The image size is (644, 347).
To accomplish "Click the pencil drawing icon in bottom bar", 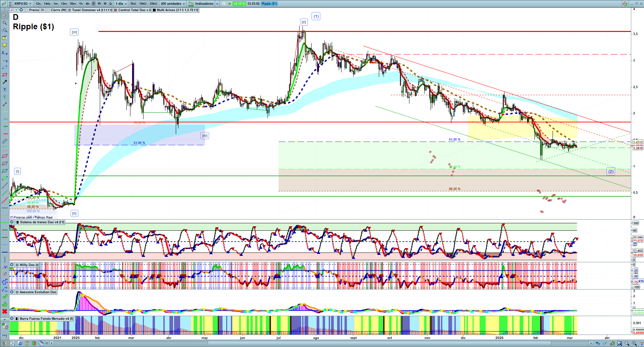I will pos(5,343).
